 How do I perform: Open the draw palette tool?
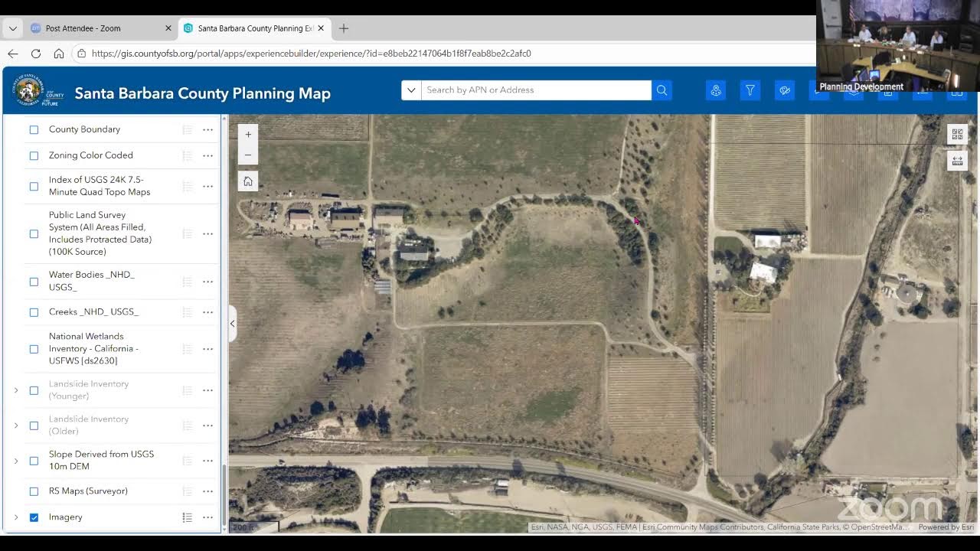point(785,90)
